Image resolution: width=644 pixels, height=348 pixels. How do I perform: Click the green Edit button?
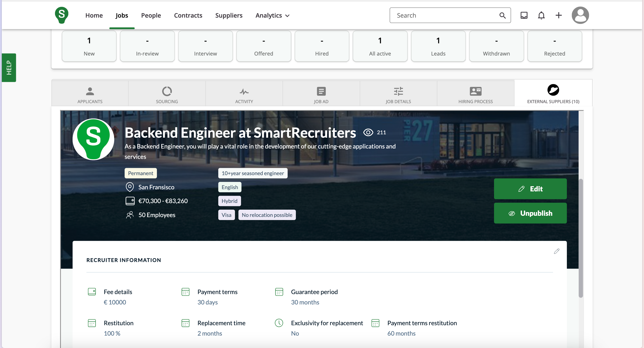pos(530,189)
